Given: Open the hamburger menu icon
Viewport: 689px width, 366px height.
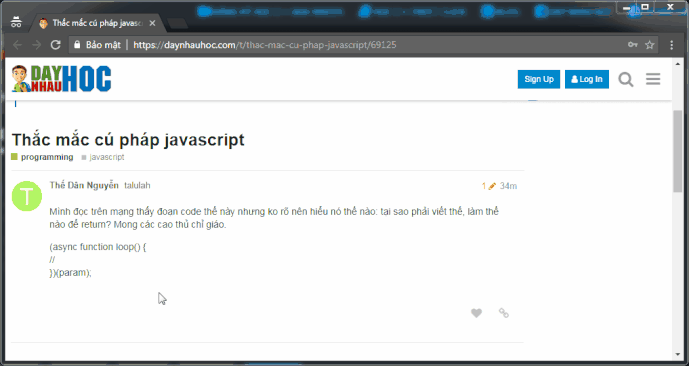Looking at the screenshot, I should pos(653,79).
